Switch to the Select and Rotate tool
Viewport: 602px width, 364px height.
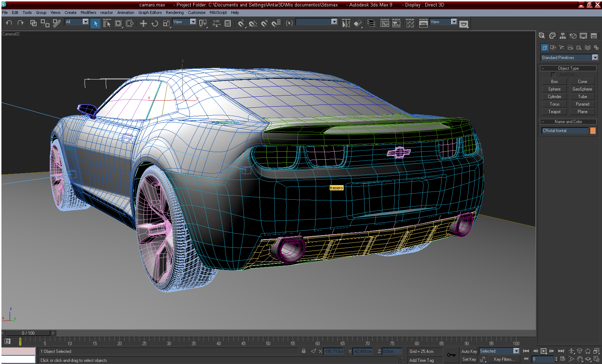pos(155,23)
